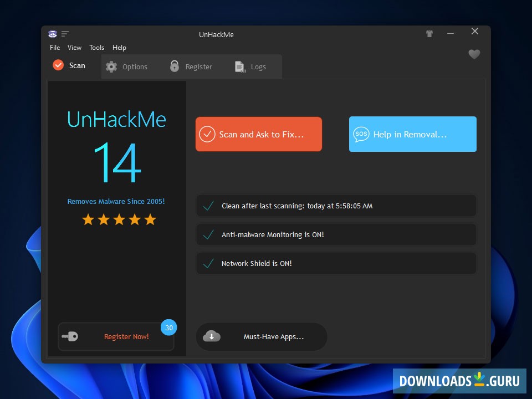Open the Tools menu
The height and width of the screenshot is (399, 532).
tap(96, 48)
